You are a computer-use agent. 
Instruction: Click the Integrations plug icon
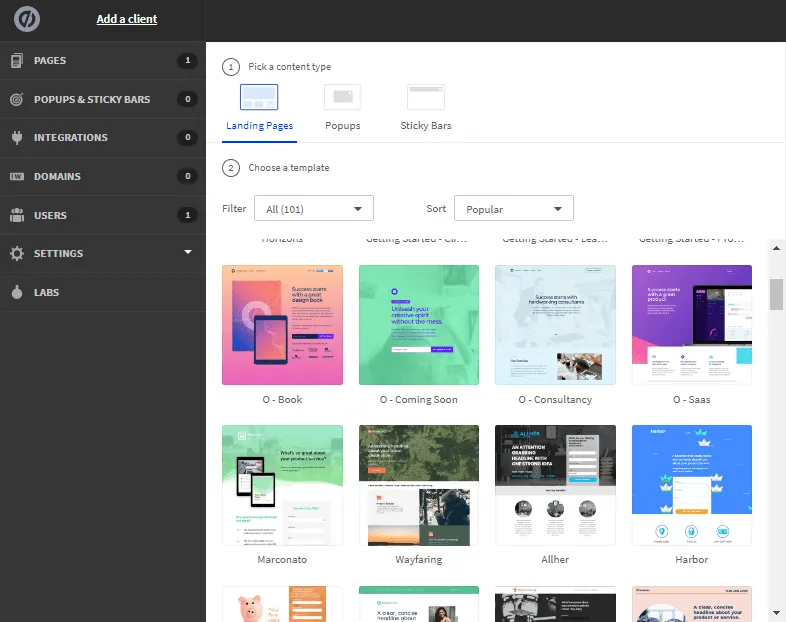point(17,137)
